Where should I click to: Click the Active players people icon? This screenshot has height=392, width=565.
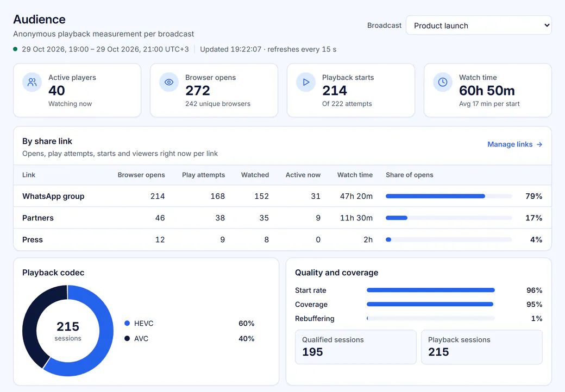(32, 83)
